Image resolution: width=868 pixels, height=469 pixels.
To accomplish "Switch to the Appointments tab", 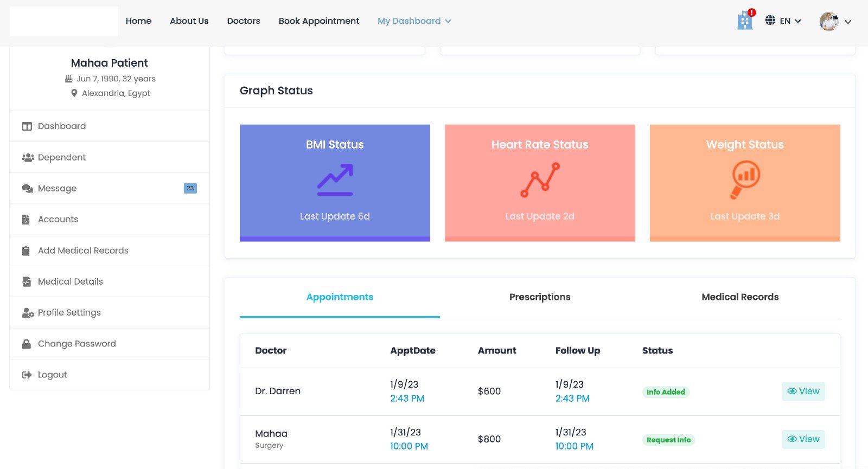I will tap(340, 297).
